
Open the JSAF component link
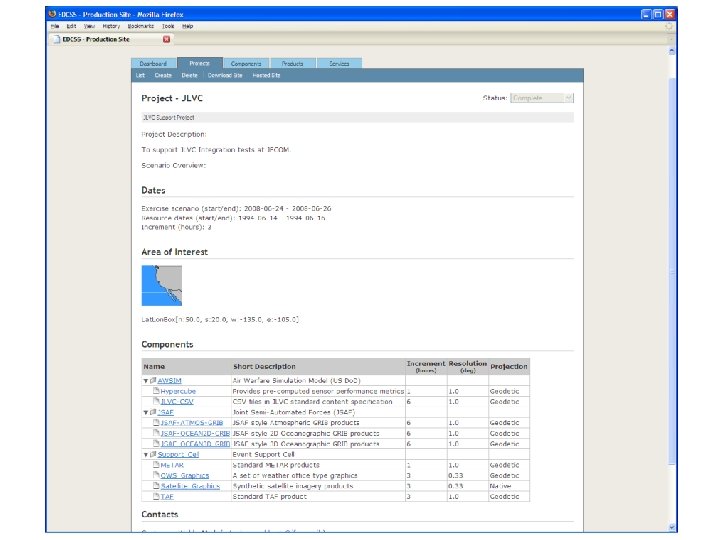166,412
